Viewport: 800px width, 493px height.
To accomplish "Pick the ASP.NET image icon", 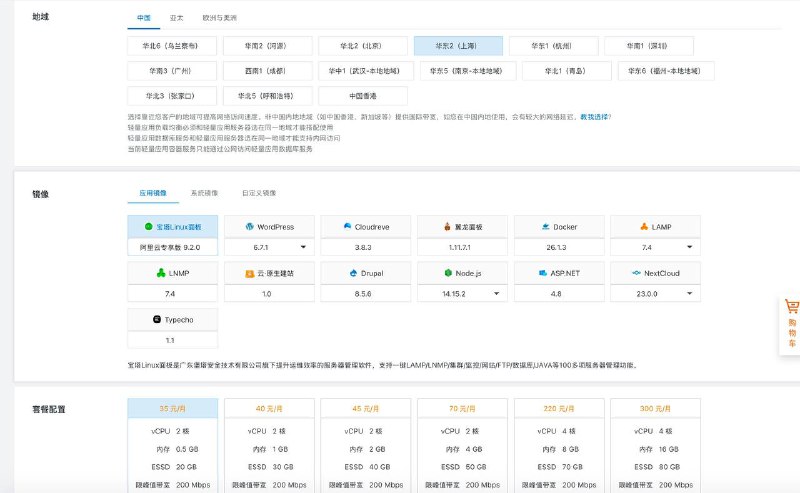I will point(543,273).
